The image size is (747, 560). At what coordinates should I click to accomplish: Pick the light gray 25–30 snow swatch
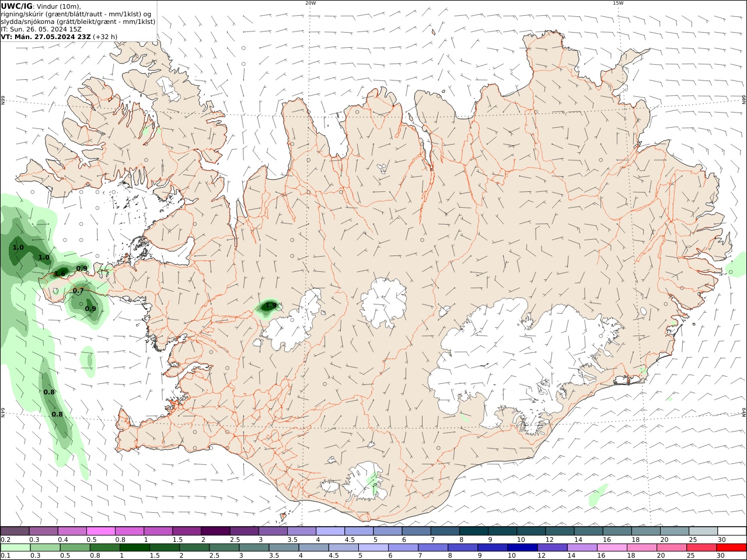703,531
